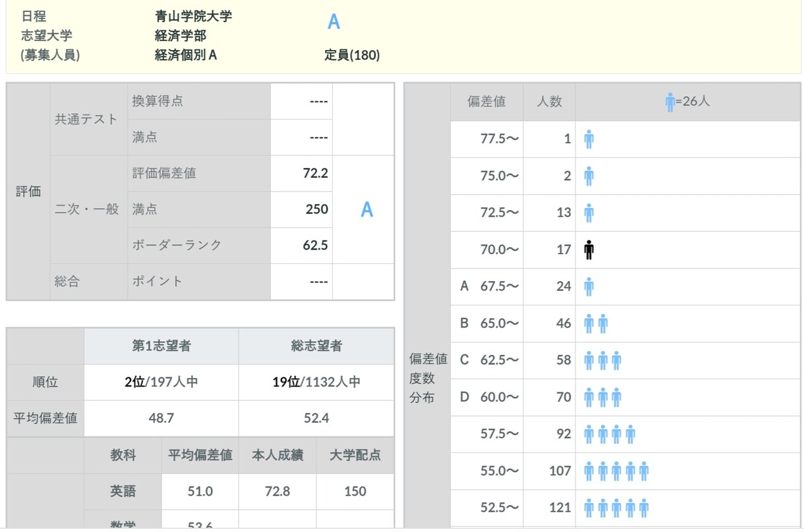
Task: Click the 偏差値度数分布 side label
Action: point(428,379)
